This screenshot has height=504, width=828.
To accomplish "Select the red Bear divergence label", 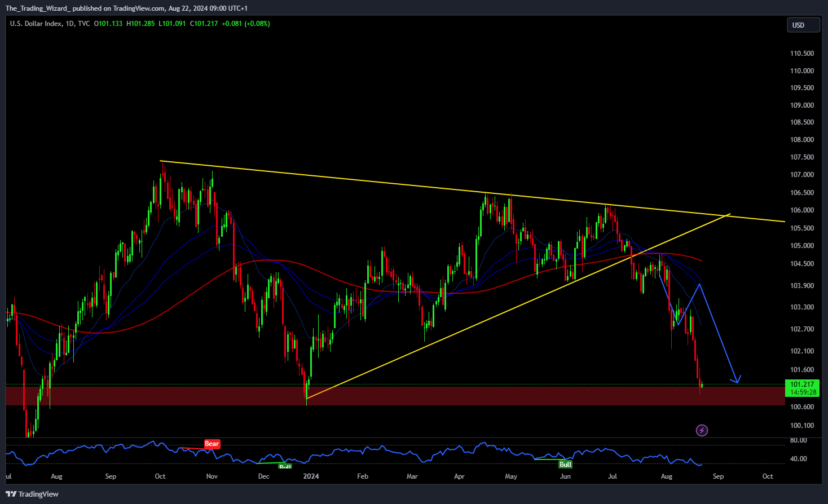I will pyautogui.click(x=212, y=444).
